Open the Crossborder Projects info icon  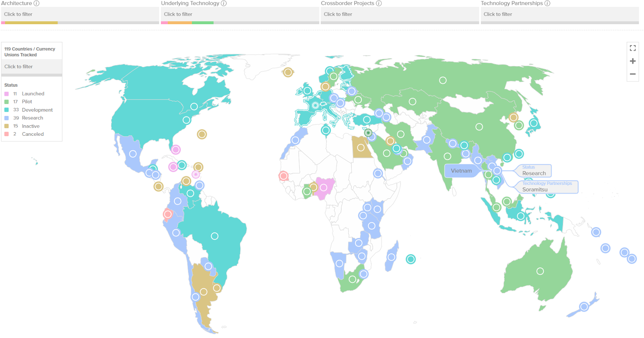[379, 3]
